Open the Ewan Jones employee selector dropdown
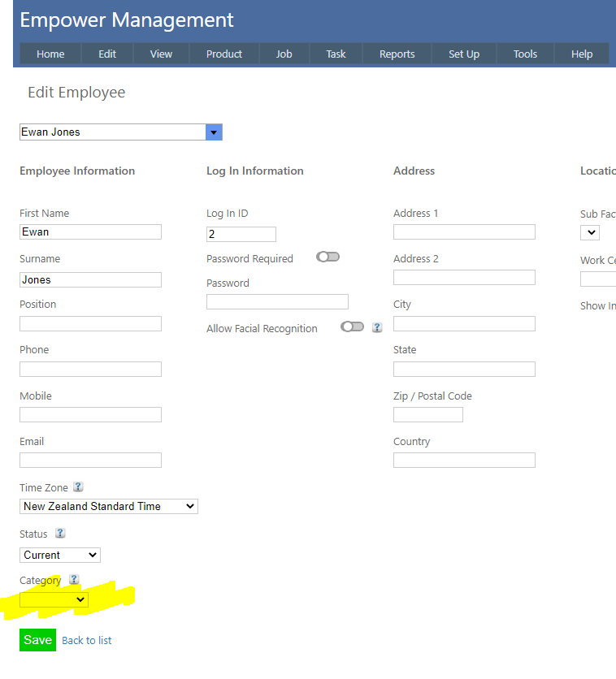Screen dimensions: 616x679 click(x=214, y=132)
